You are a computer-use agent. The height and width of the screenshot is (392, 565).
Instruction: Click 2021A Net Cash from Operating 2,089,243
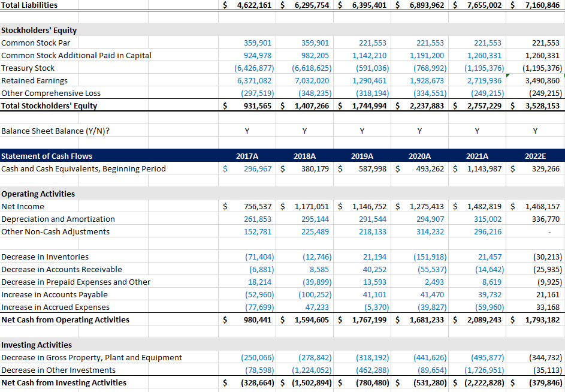click(484, 320)
